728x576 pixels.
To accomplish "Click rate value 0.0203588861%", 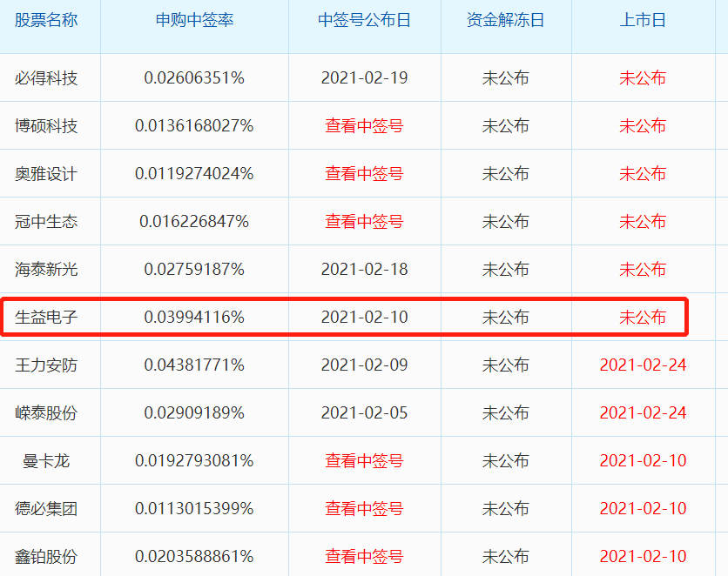I will pyautogui.click(x=194, y=556).
